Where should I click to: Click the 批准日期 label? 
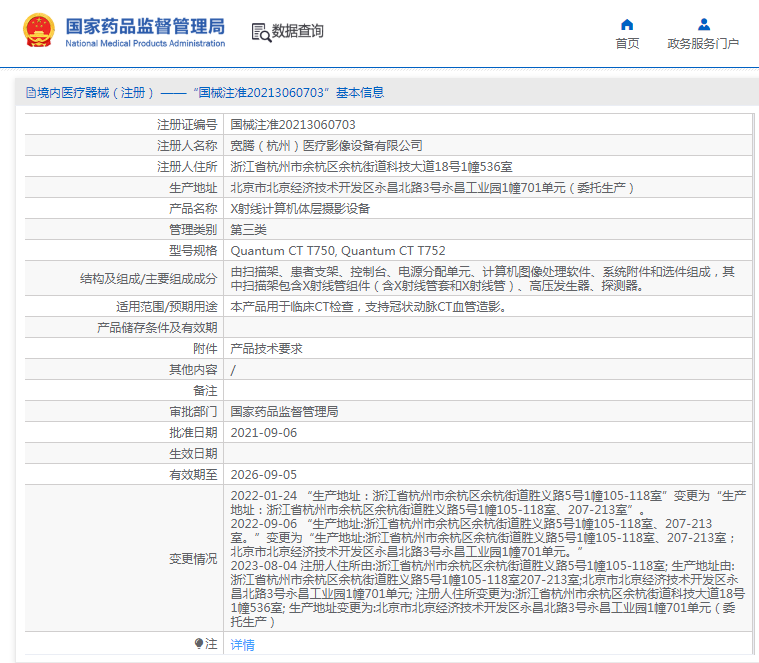(193, 433)
